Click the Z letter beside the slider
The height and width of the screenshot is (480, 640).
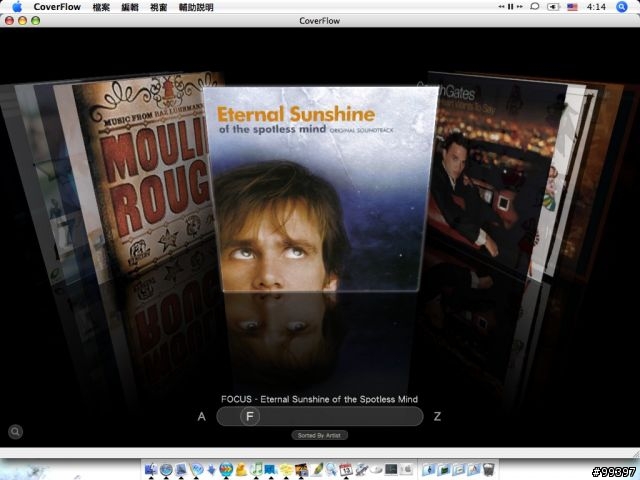point(437,417)
